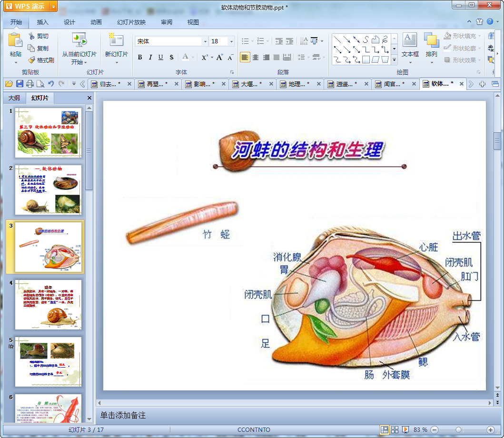Open the 动画 (Animation) ribbon tab
504x438 pixels.
click(96, 22)
